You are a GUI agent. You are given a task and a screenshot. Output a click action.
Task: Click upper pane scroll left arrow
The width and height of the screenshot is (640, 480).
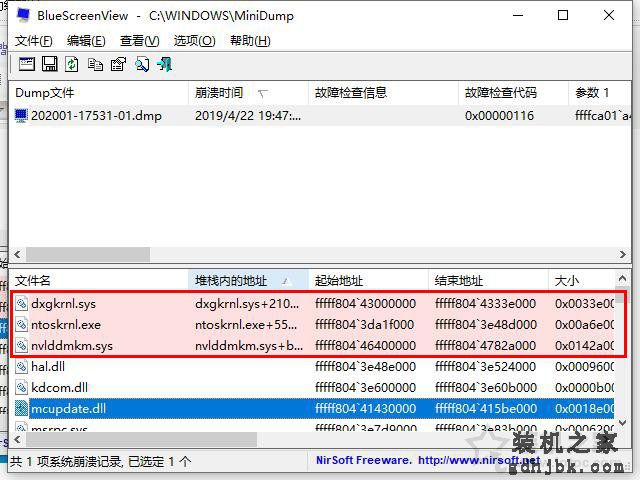point(17,254)
